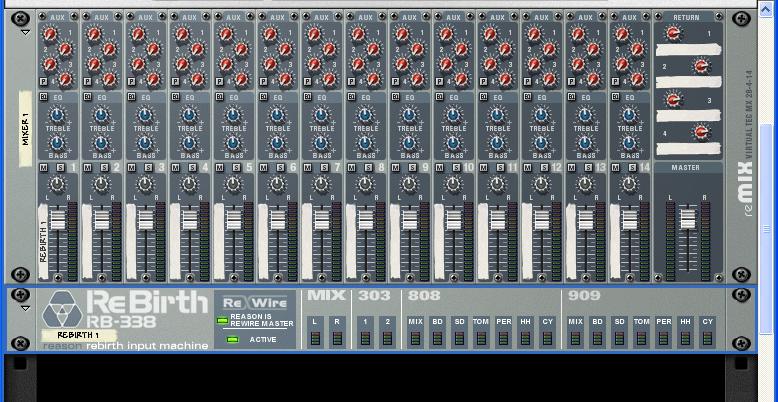Screen dimensions: 778x402
Task: Click the Reason Is ReWire Master LED
Action: [x=223, y=321]
